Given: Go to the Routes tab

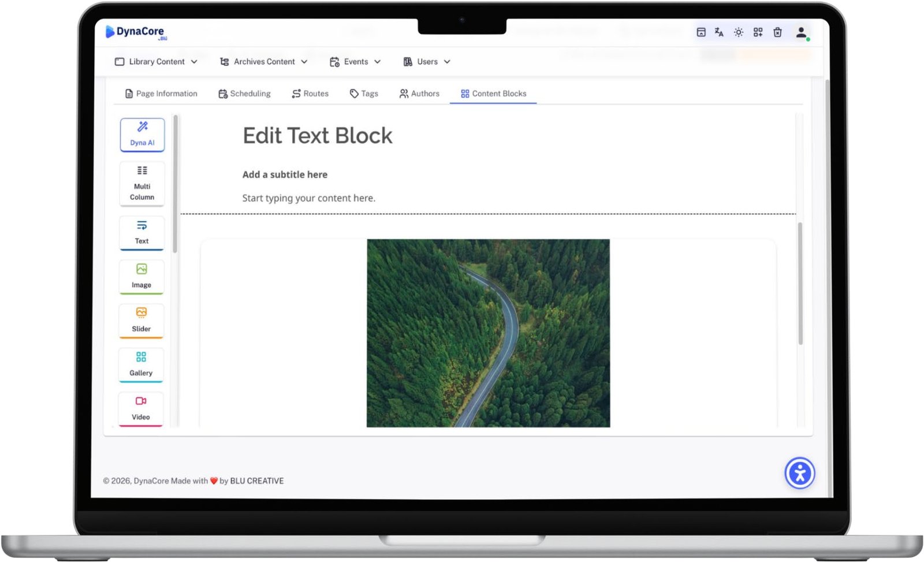Looking at the screenshot, I should pyautogui.click(x=310, y=94).
